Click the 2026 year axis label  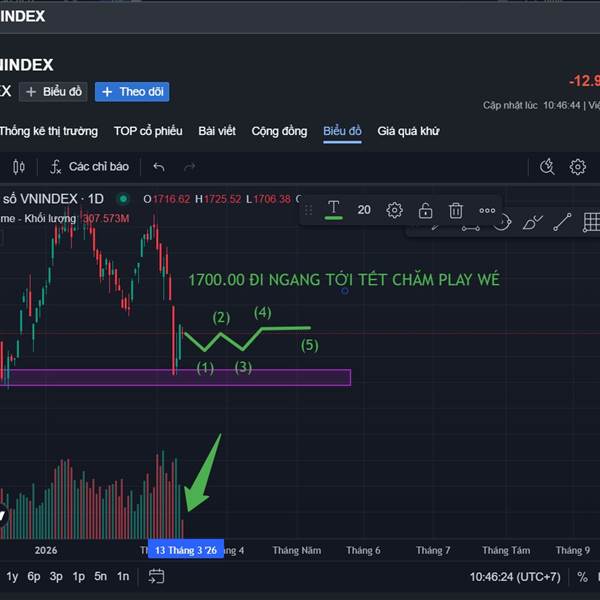click(46, 550)
